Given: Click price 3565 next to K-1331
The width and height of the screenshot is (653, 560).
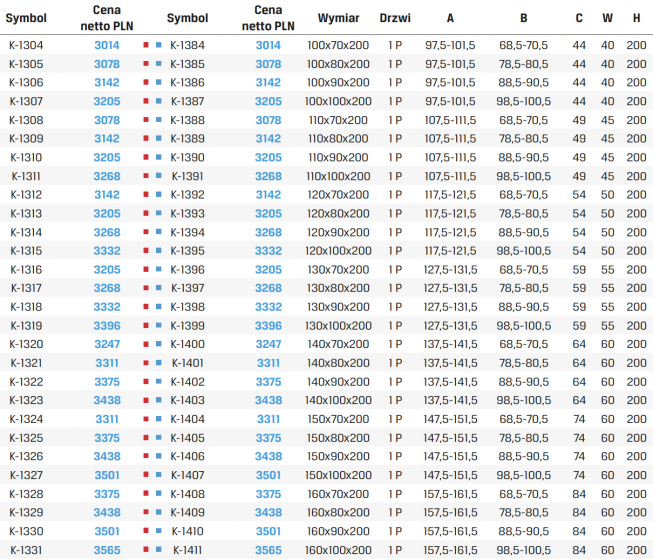Looking at the screenshot, I should (x=107, y=550).
